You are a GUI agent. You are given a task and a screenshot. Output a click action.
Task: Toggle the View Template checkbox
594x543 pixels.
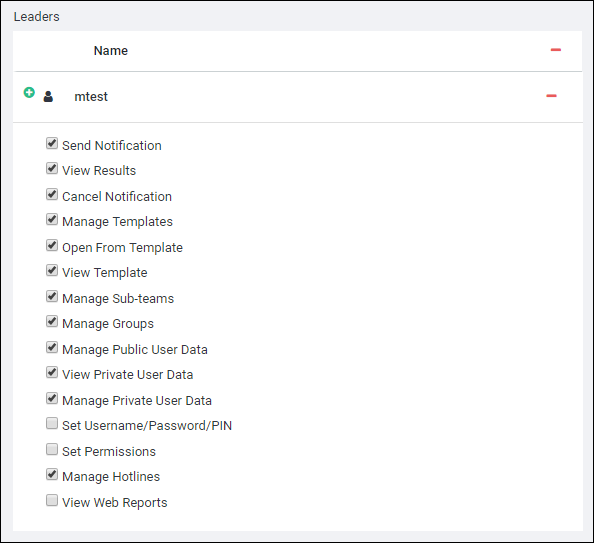pyautogui.click(x=52, y=270)
